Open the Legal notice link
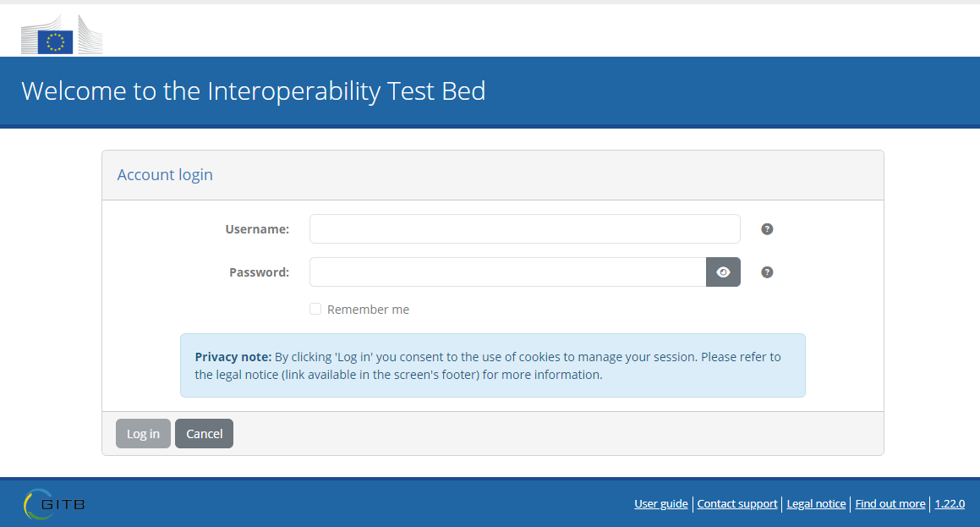 point(816,504)
